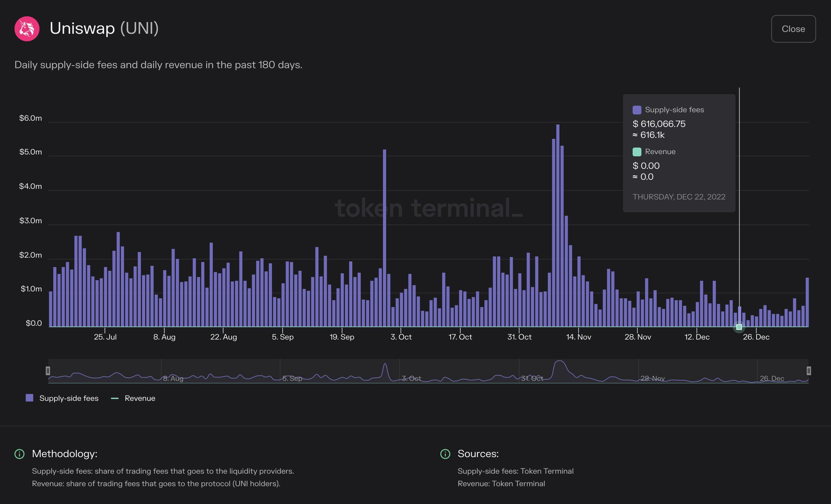Click the $6.0m y-axis label
Screen dimensions: 831x504
click(30, 118)
